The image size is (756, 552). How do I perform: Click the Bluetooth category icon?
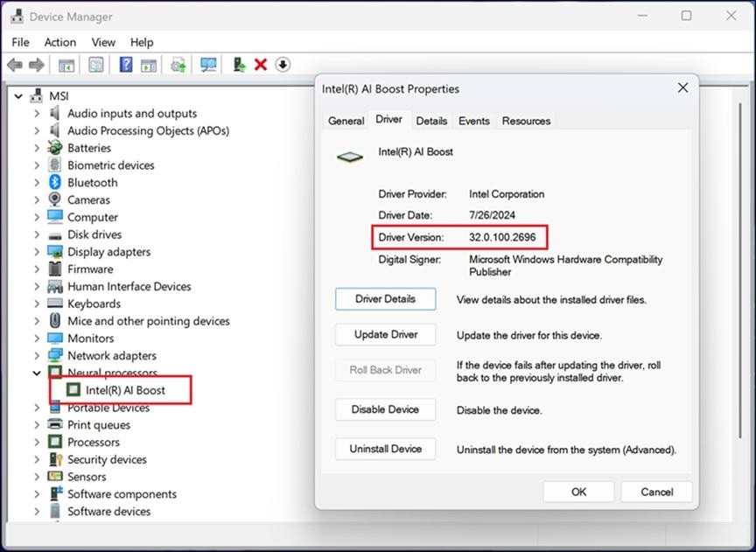[x=55, y=182]
